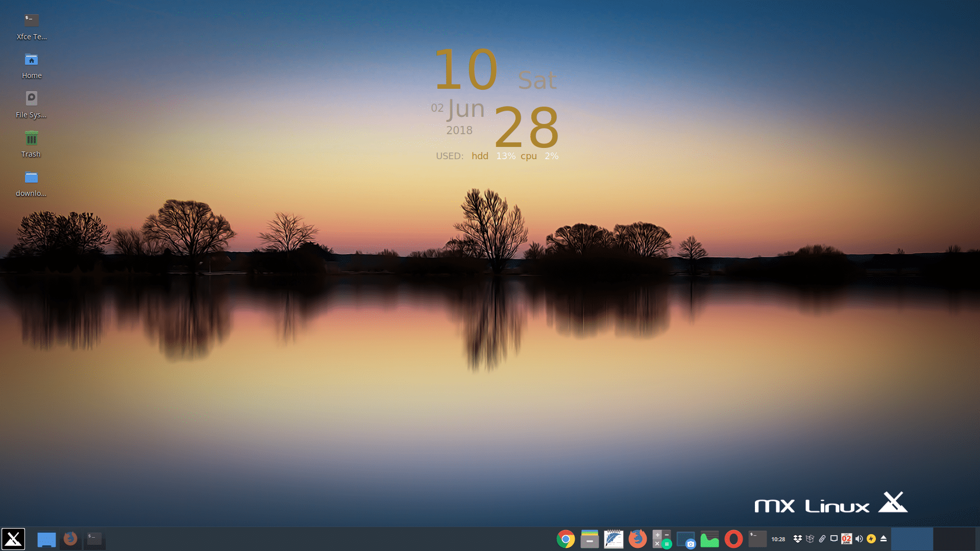This screenshot has height=551, width=980.
Task: Click the file system icon desktop
Action: coord(31,98)
